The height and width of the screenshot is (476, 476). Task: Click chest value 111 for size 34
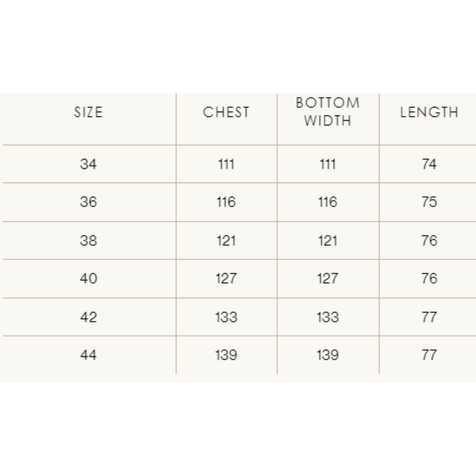pyautogui.click(x=226, y=164)
